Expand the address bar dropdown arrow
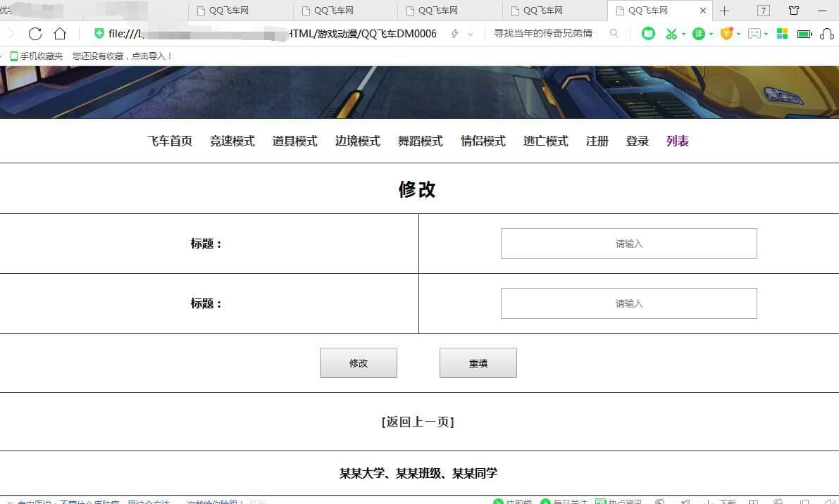This screenshot has height=504, width=839. (471, 34)
